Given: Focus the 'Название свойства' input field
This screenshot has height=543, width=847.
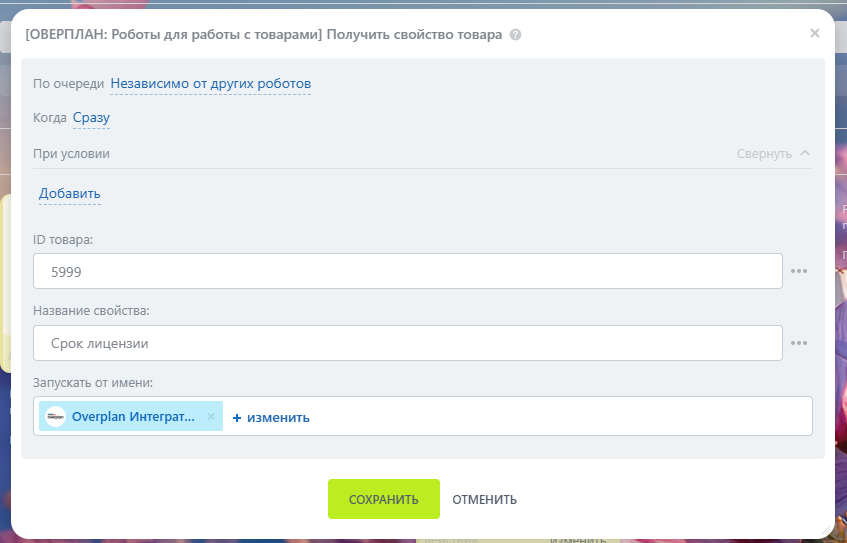Looking at the screenshot, I should [x=407, y=343].
